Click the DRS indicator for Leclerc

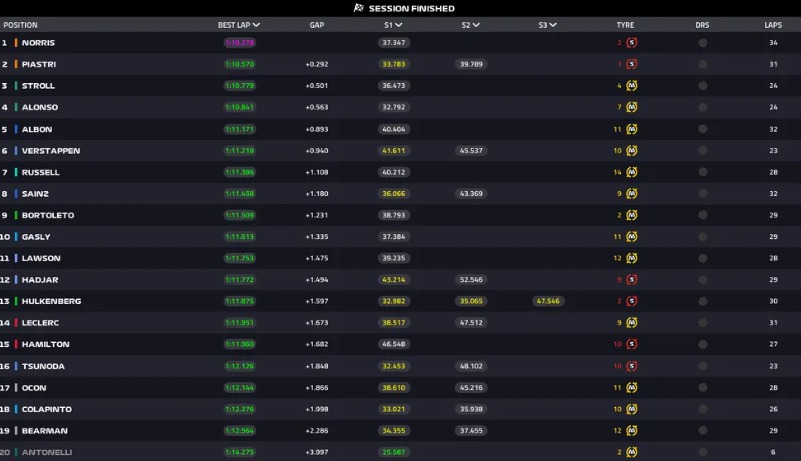[703, 323]
